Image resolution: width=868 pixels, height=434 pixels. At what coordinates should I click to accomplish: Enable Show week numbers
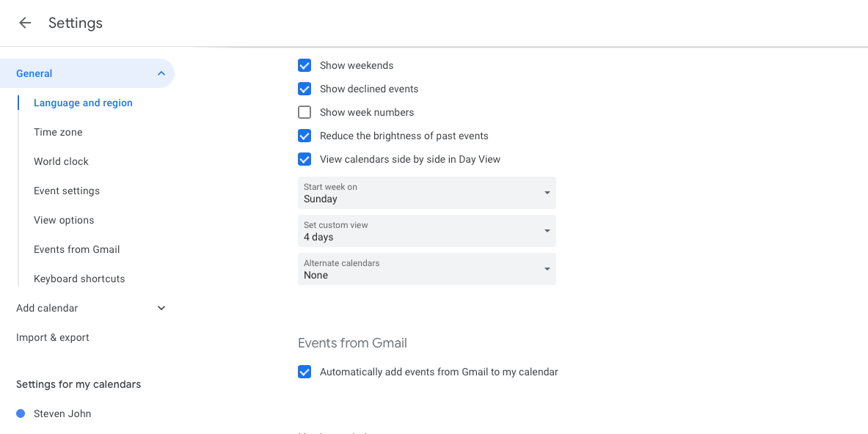click(304, 112)
